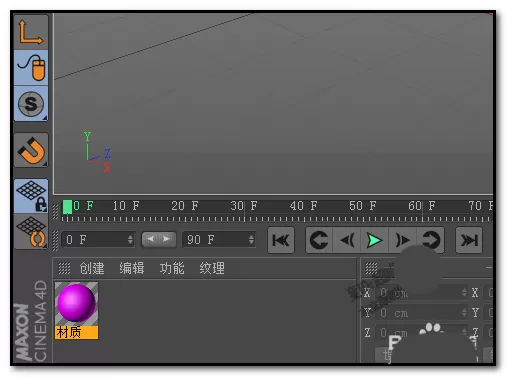This screenshot has width=507, height=377.
Task: Toggle the locked workplane grid icon
Action: [x=31, y=196]
